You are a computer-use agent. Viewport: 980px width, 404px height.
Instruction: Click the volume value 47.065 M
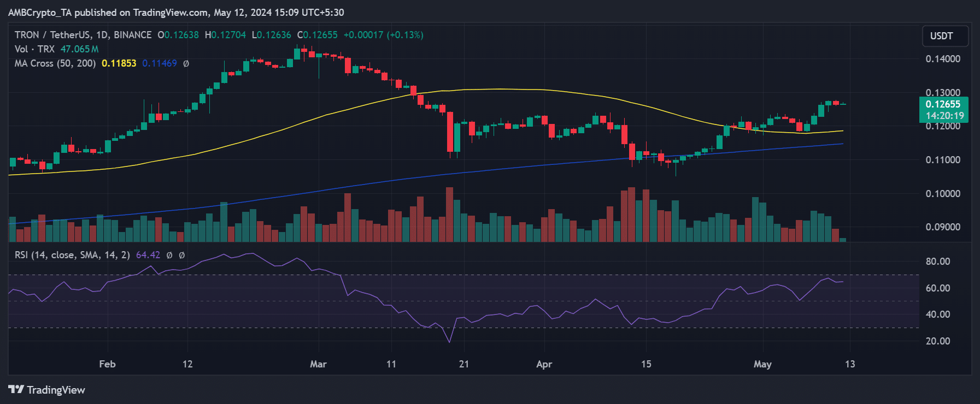point(79,49)
